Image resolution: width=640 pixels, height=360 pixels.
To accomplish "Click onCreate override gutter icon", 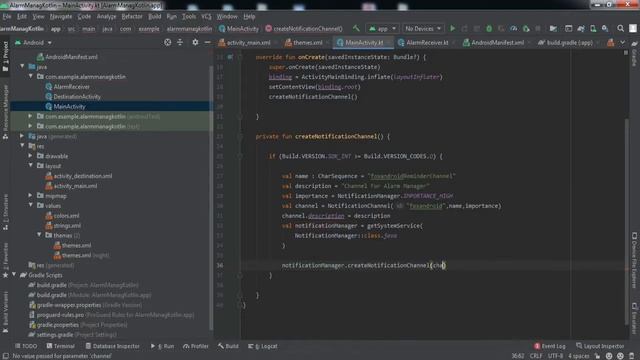I will click(230, 57).
